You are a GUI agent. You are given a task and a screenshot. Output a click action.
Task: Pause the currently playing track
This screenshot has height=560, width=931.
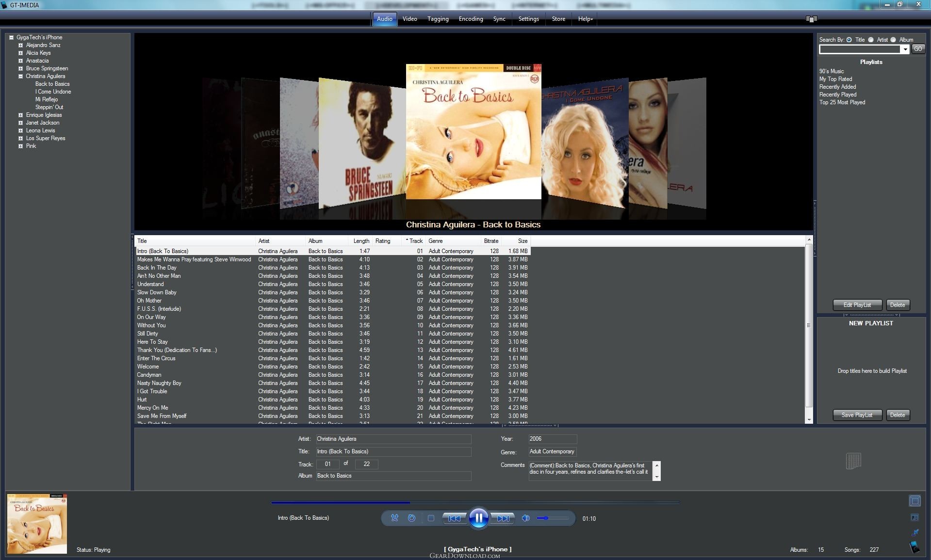click(x=478, y=518)
